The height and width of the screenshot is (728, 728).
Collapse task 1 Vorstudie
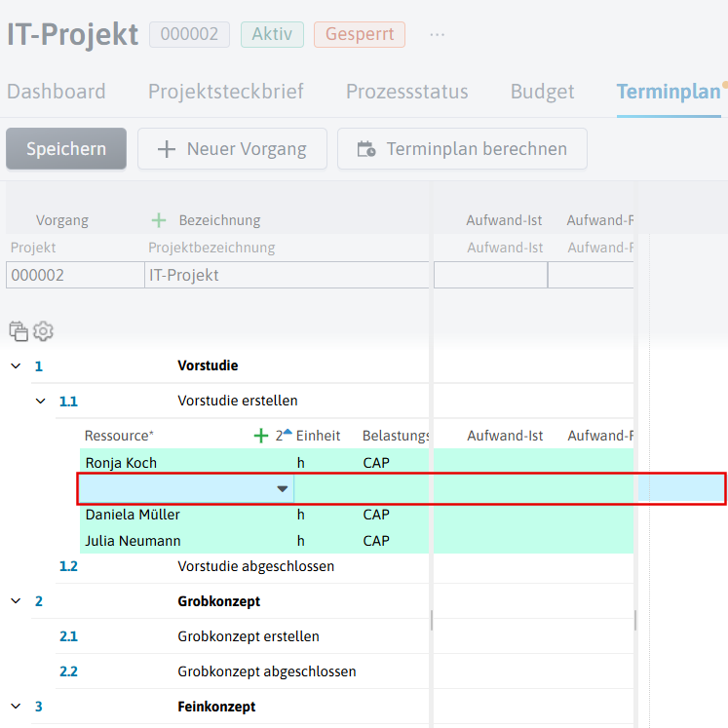click(16, 365)
